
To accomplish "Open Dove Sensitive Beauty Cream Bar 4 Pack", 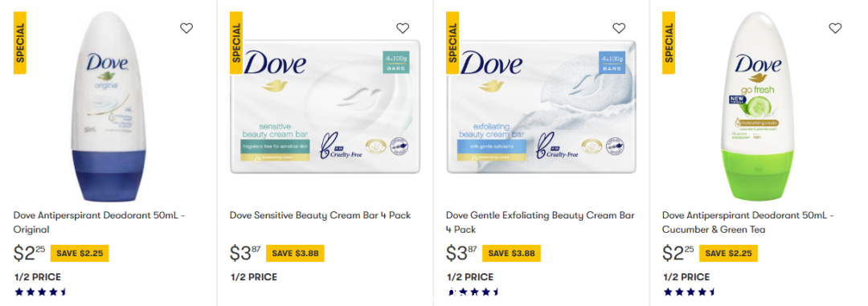I will pos(321,215).
